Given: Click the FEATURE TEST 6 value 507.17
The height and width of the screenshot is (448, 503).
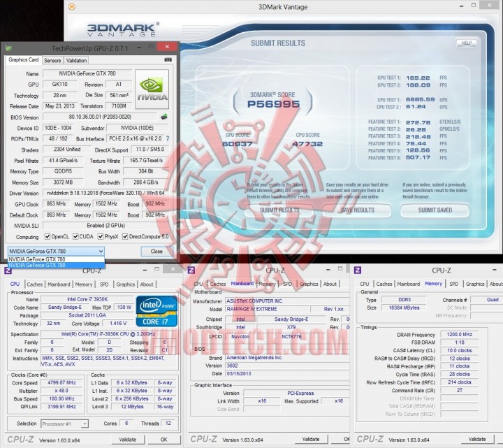Looking at the screenshot, I should point(418,157).
